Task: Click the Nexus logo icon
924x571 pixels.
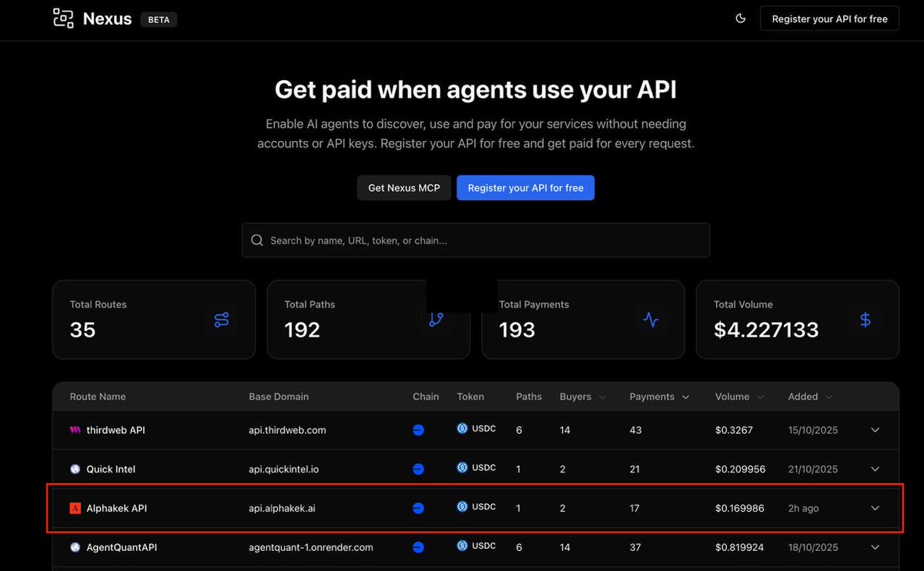Action: (x=63, y=19)
